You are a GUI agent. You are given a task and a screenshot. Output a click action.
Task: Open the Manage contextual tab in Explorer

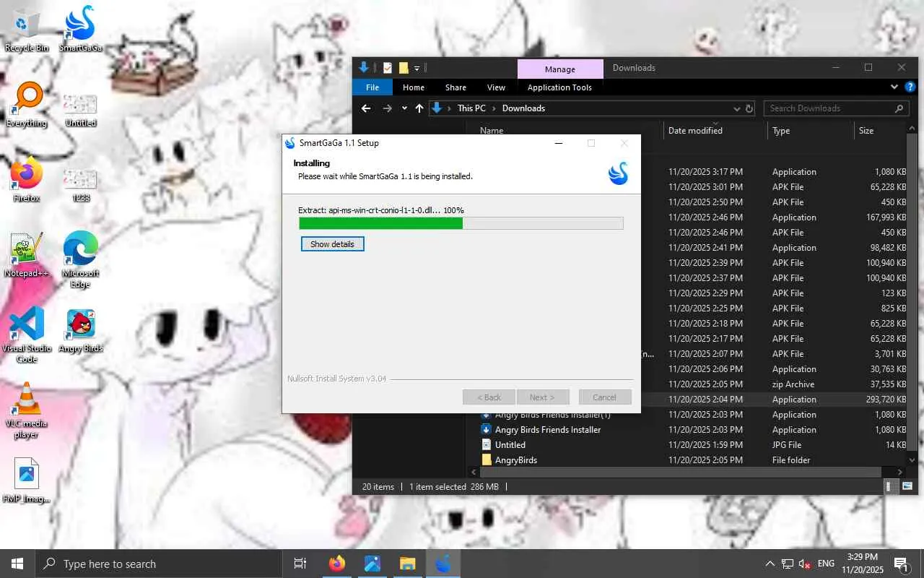(x=560, y=69)
